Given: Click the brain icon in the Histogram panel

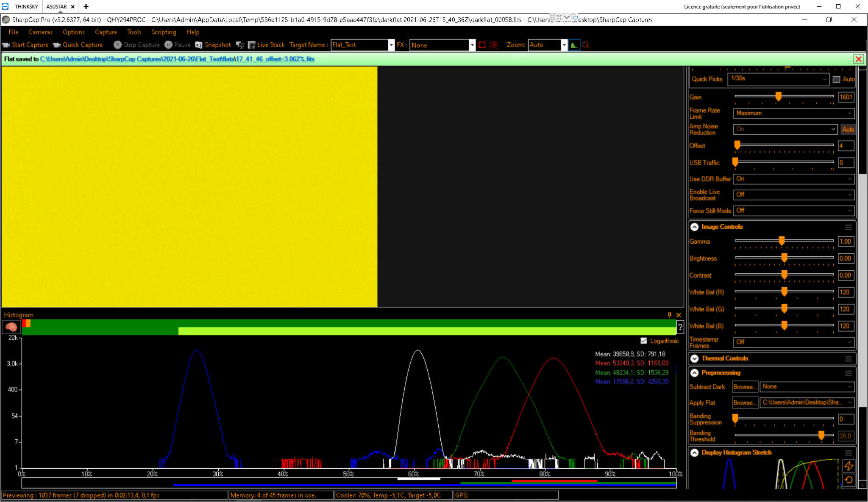Looking at the screenshot, I should (11, 327).
